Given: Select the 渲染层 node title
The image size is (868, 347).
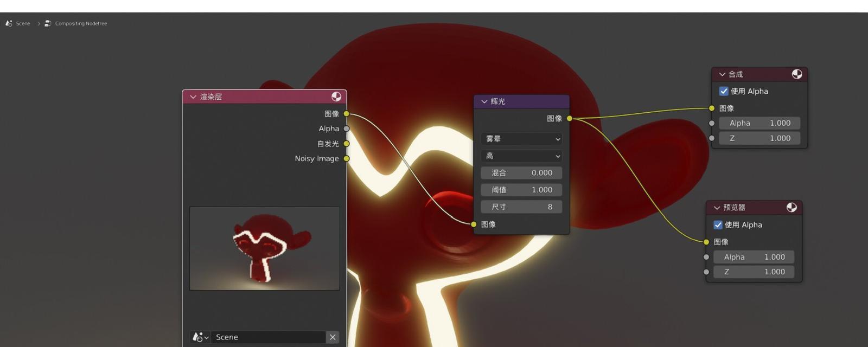Looking at the screenshot, I should (211, 97).
